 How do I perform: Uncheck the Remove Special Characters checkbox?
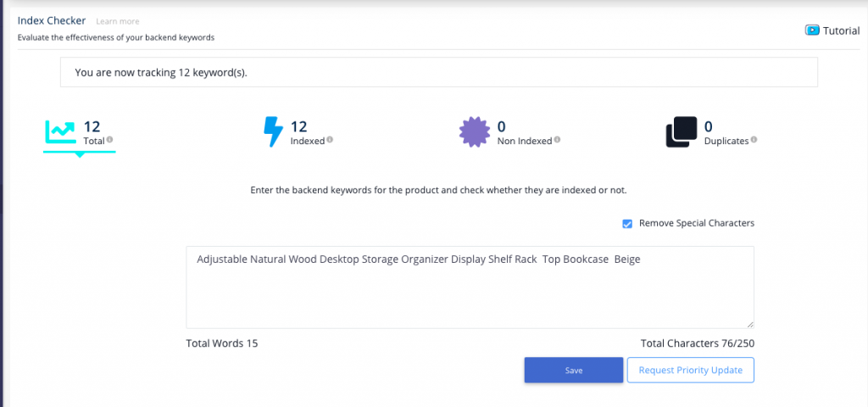tap(627, 224)
